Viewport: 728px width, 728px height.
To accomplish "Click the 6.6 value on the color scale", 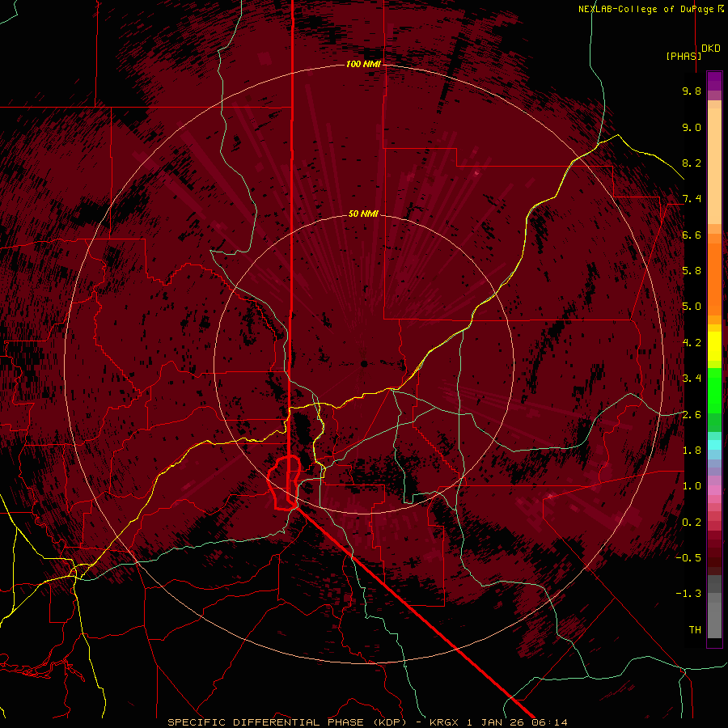I will point(692,235).
